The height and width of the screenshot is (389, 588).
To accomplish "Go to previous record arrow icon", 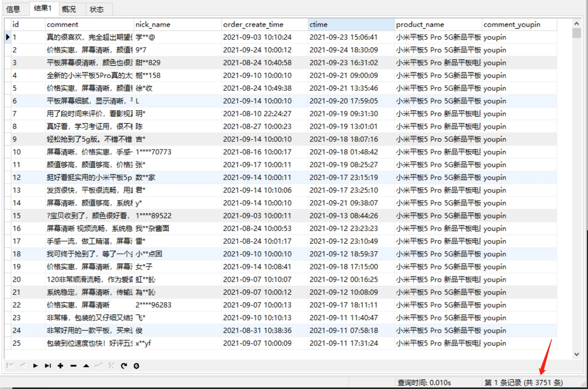I will pyautogui.click(x=23, y=365).
